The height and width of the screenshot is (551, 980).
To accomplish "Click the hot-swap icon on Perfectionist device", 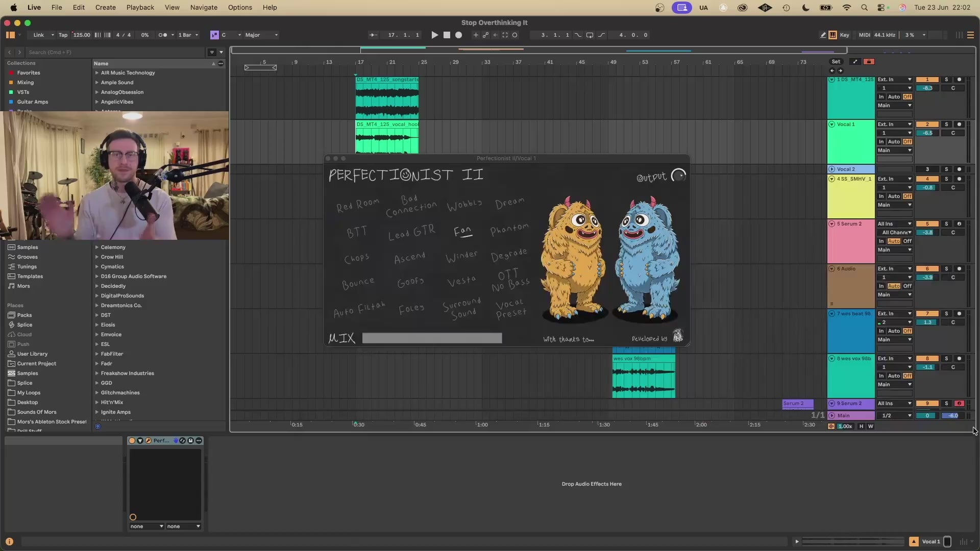I will 183,441.
